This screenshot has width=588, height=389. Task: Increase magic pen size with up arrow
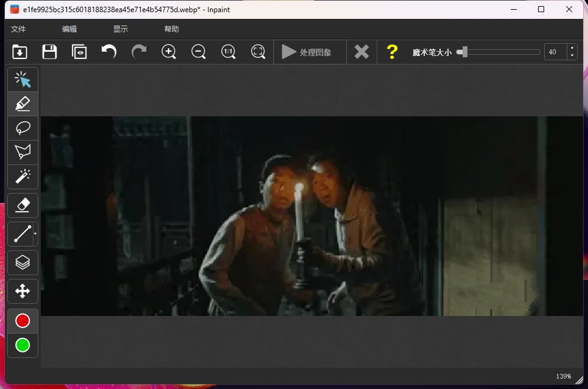coord(572,48)
